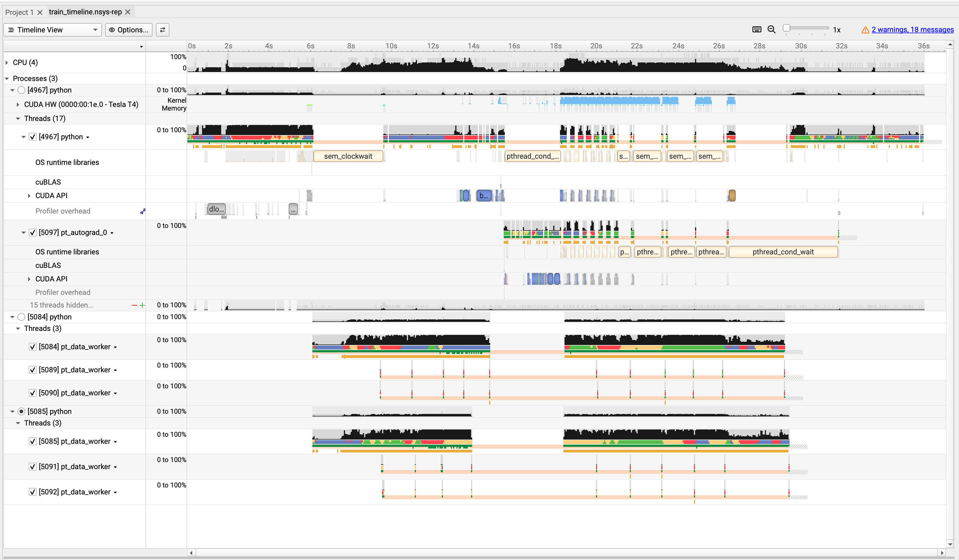
Task: Switch to train_timeline.nsys-rep tab
Action: [85, 12]
